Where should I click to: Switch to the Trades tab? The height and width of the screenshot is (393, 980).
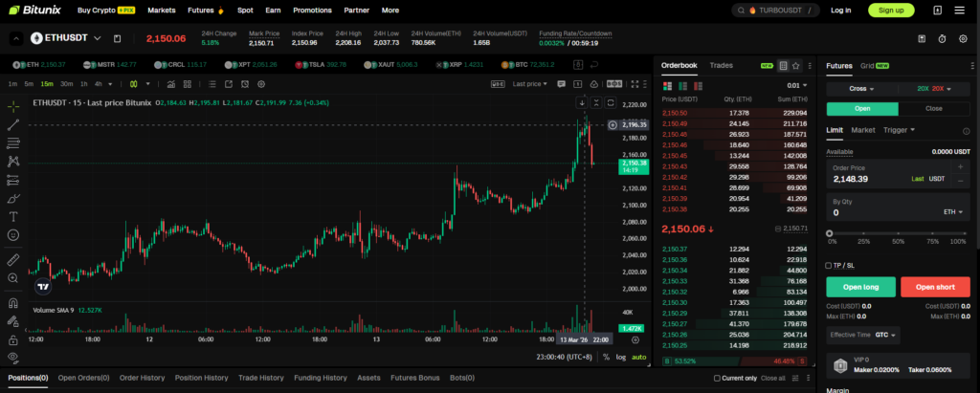(722, 65)
